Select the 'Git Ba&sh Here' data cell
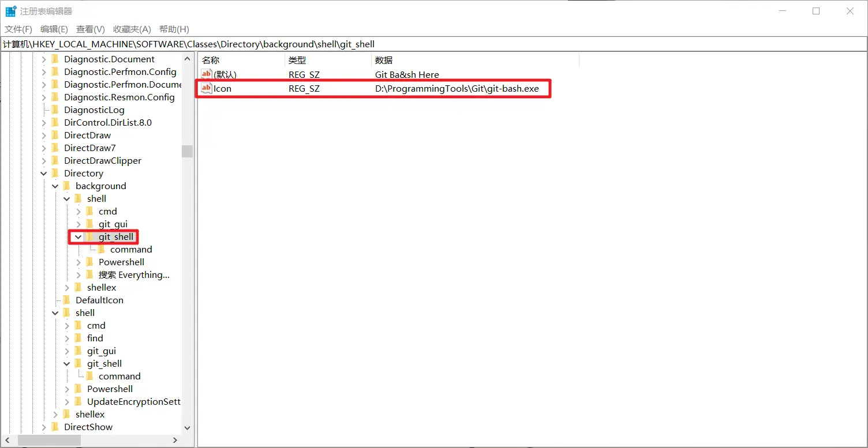The image size is (868, 448). 407,74
